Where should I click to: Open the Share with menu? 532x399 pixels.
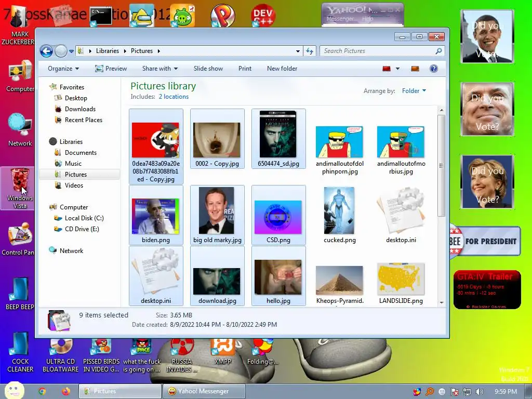[160, 69]
